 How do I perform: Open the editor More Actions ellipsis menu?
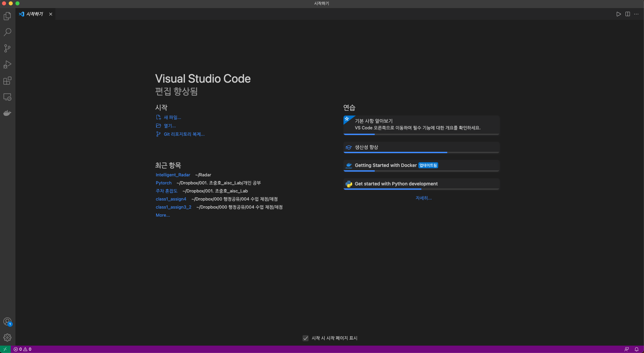click(636, 14)
